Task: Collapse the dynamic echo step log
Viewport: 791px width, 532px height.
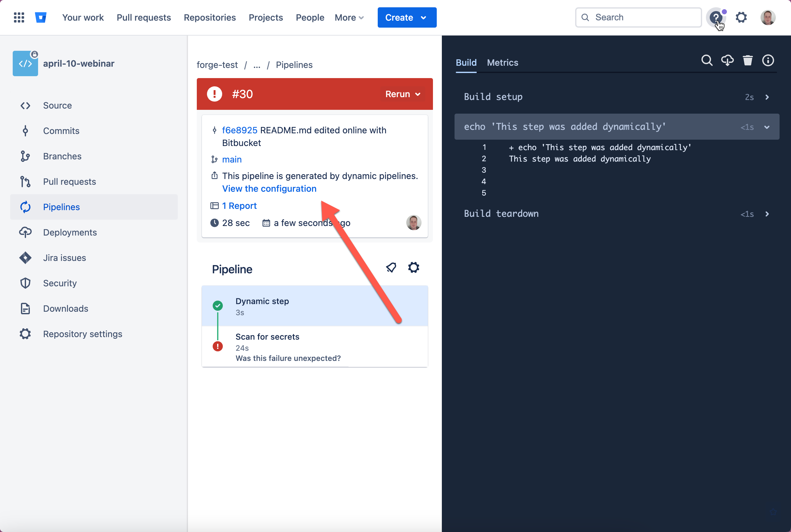Action: (x=767, y=127)
